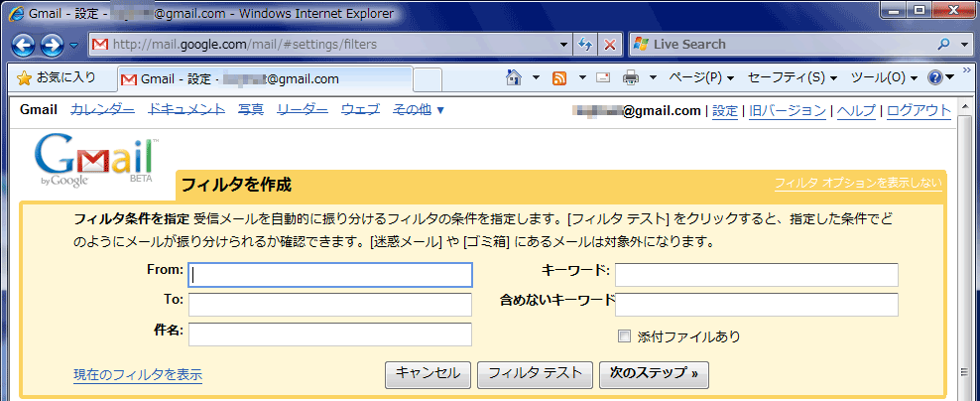980x401 pixels.
Task: Open the セーフティ(S) menu
Action: [794, 77]
